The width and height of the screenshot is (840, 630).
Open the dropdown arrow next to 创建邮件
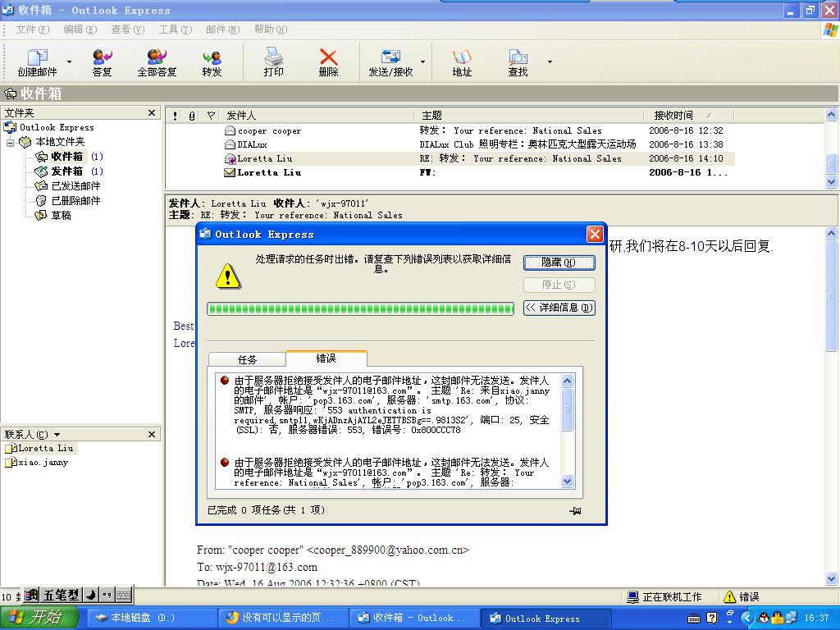point(69,62)
